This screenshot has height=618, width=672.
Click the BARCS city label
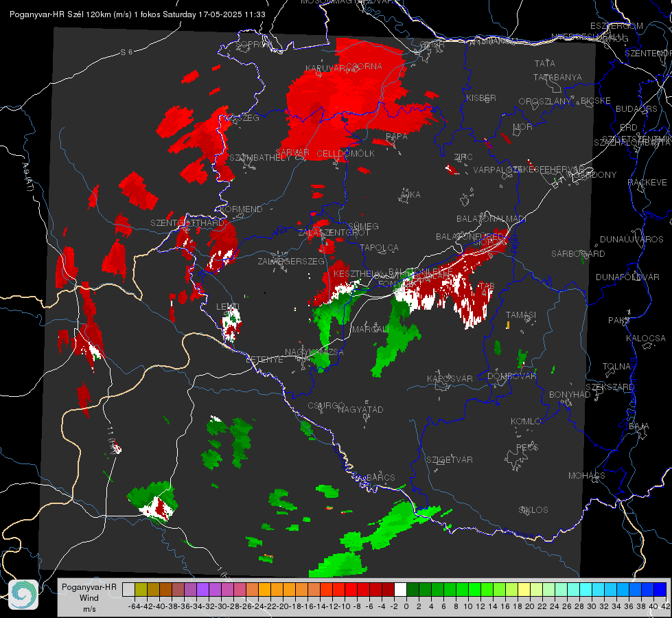tap(380, 477)
